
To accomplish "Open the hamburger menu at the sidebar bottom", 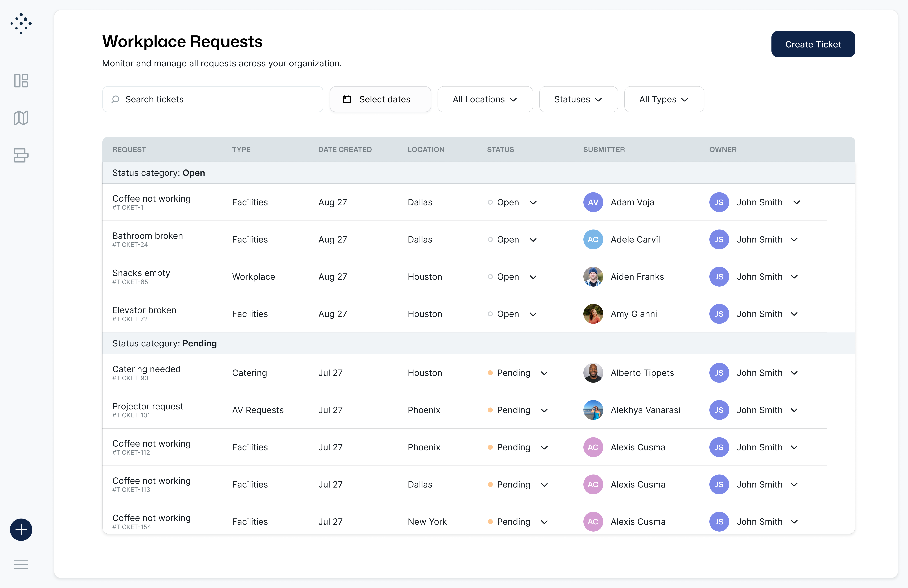I will 21,565.
